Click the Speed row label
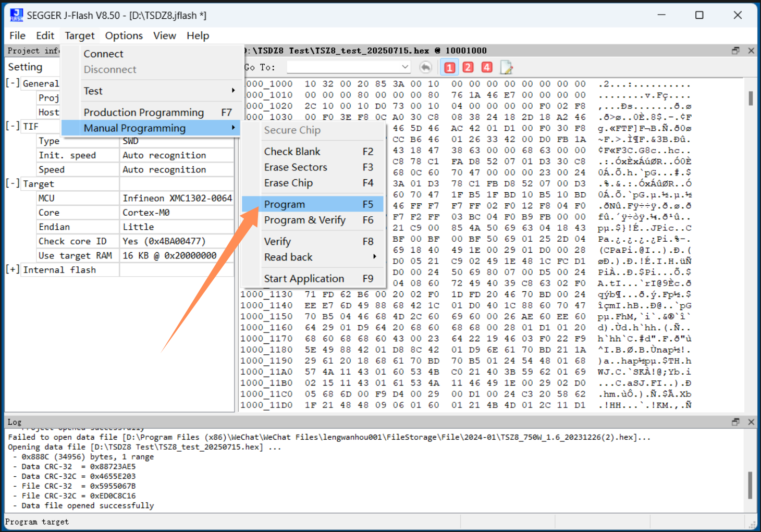Image resolution: width=761 pixels, height=532 pixels. (x=52, y=169)
